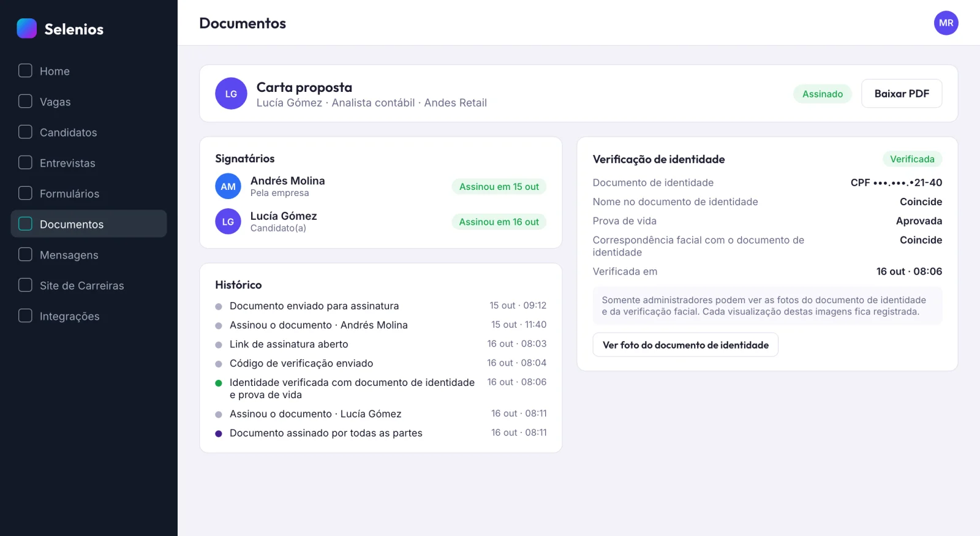Select the 'Assinou em 16 out' badge
The width and height of the screenshot is (980, 536).
point(499,222)
